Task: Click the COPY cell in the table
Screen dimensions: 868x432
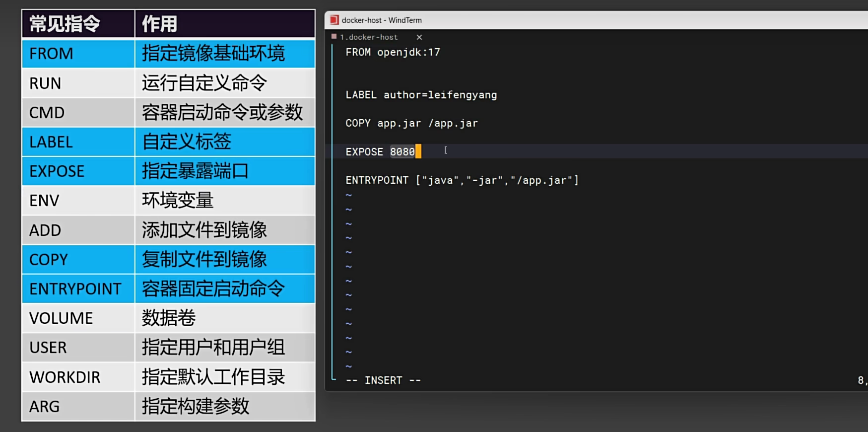Action: click(78, 260)
